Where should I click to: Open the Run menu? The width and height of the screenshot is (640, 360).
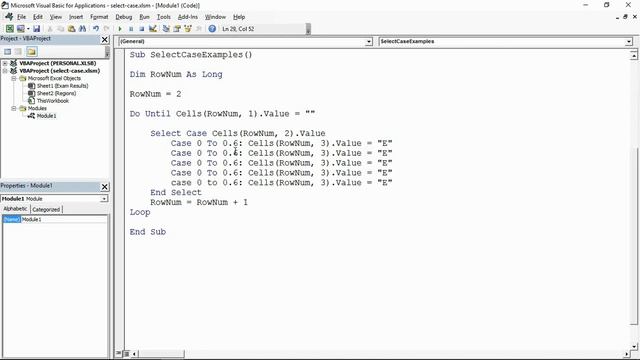click(144, 17)
